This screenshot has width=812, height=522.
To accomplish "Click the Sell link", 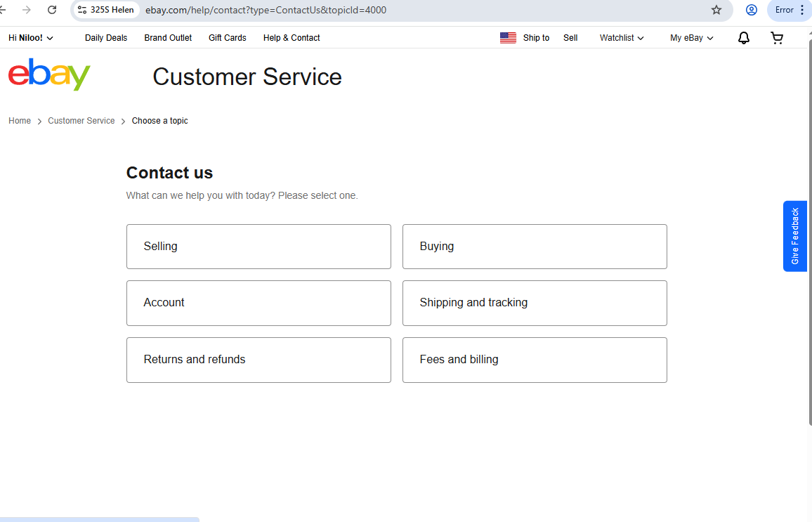I will [570, 38].
